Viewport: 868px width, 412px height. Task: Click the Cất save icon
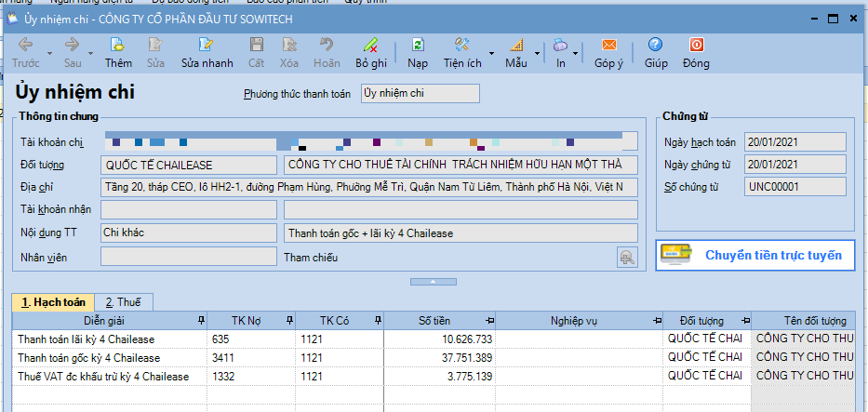coord(256,45)
